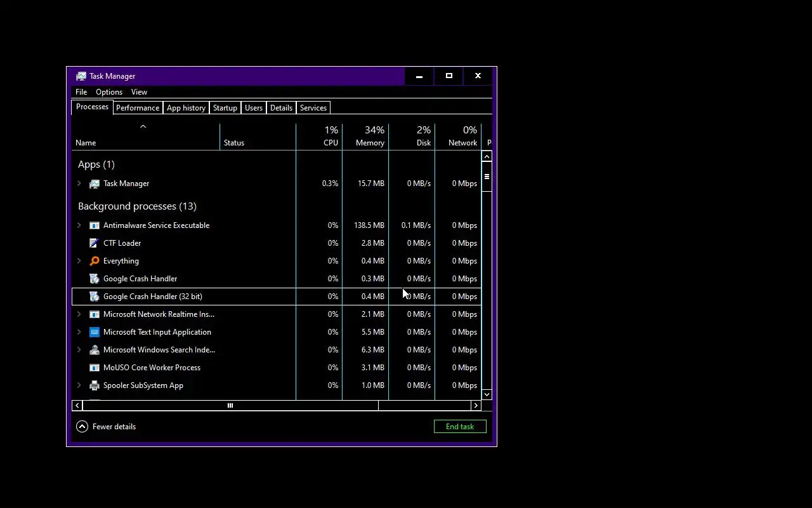Click the Everything search icon
The height and width of the screenshot is (508, 812).
[95, 261]
